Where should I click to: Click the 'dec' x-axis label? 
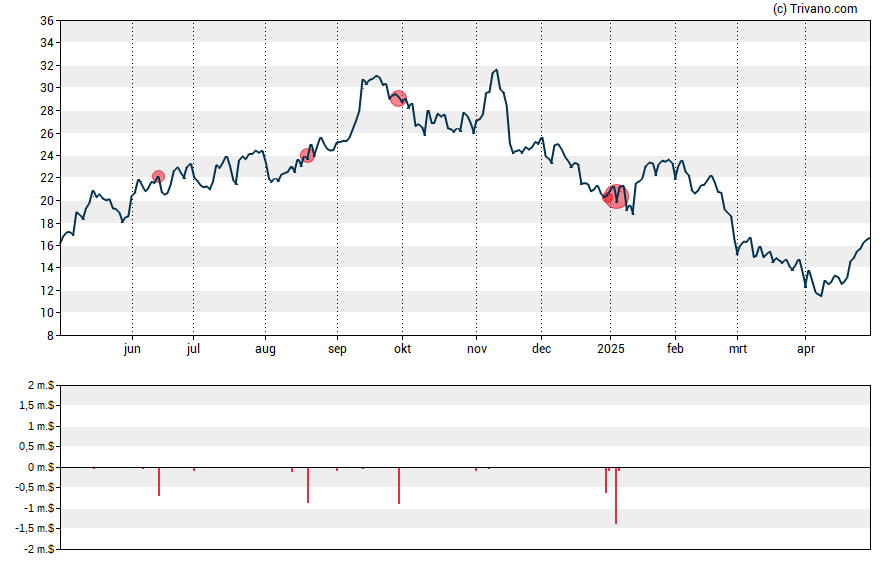541,349
